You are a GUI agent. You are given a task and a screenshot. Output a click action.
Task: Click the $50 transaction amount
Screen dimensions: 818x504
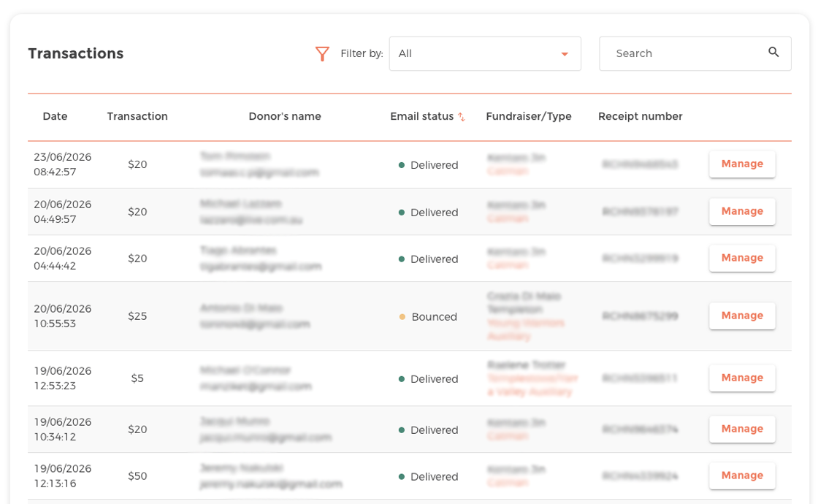point(137,476)
